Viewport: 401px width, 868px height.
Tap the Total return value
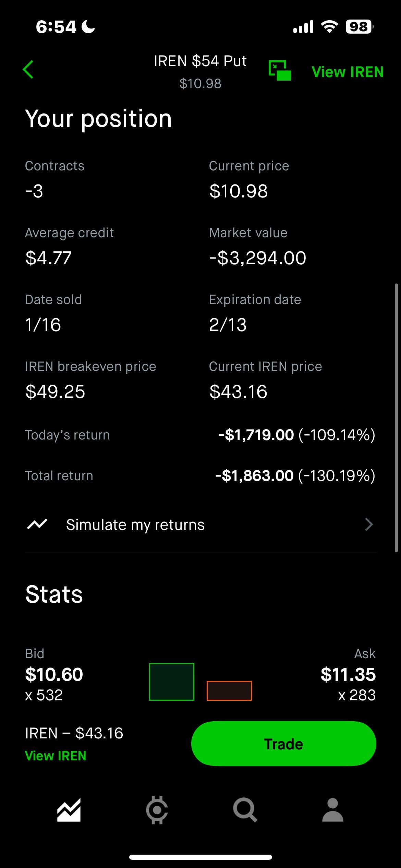click(x=295, y=476)
